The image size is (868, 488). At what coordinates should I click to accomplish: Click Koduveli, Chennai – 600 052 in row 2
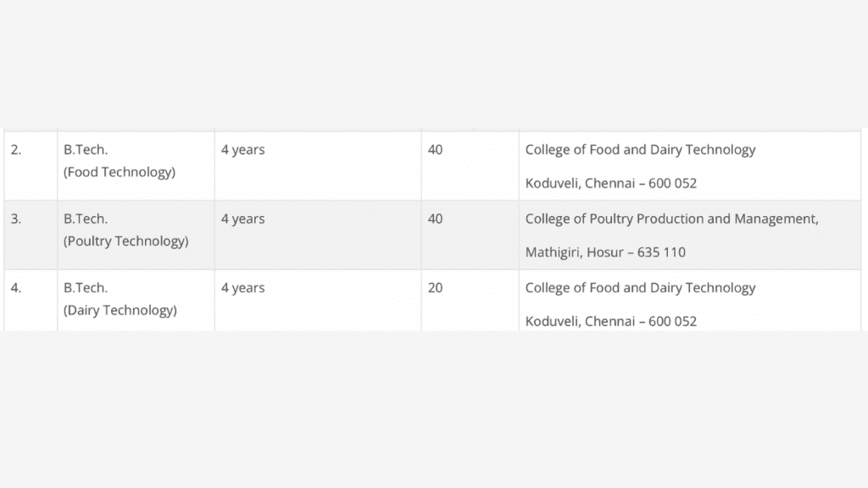(x=611, y=183)
